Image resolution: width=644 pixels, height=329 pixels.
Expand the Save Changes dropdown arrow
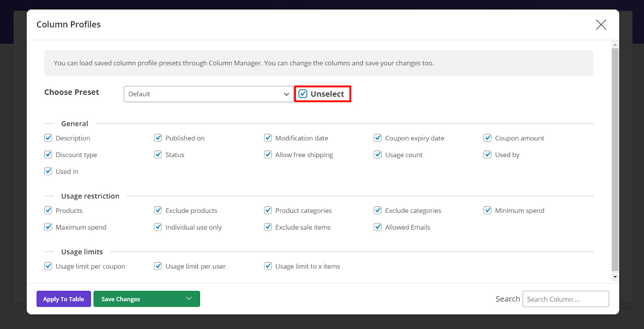188,299
